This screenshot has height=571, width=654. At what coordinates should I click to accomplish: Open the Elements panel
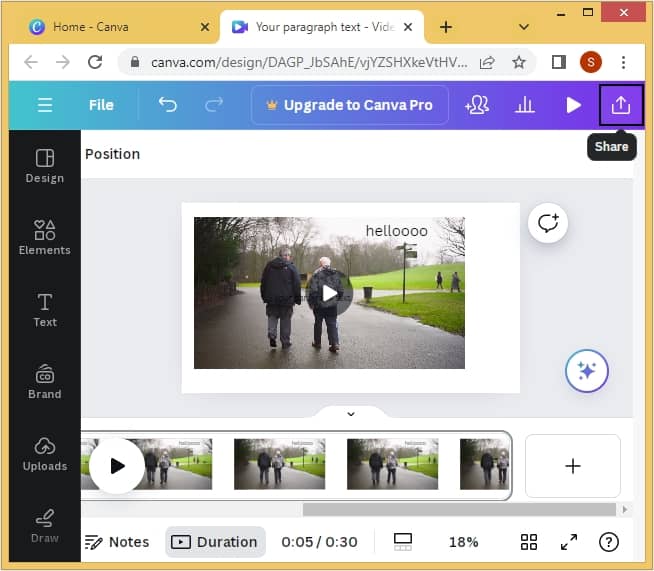[45, 238]
